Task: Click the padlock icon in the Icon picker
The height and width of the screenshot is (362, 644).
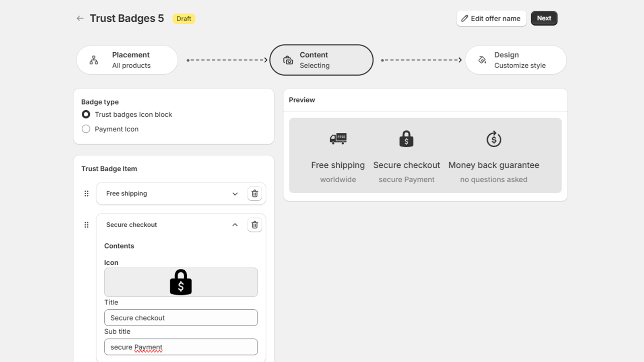Action: pyautogui.click(x=181, y=282)
